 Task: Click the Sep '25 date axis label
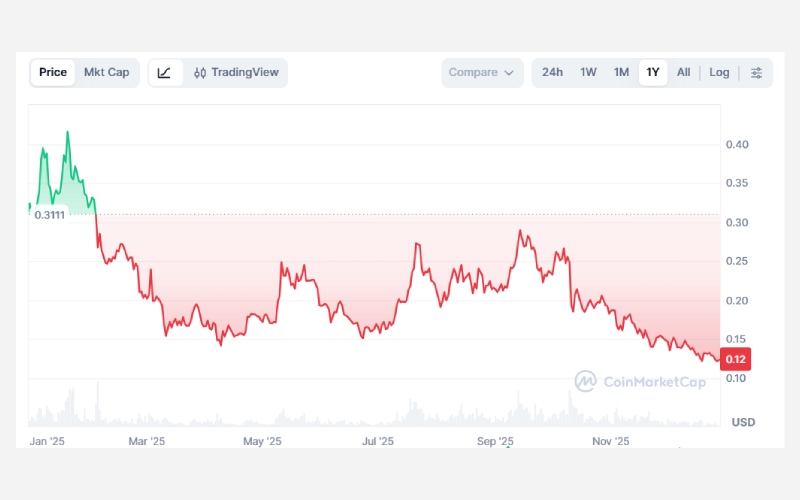coord(495,441)
